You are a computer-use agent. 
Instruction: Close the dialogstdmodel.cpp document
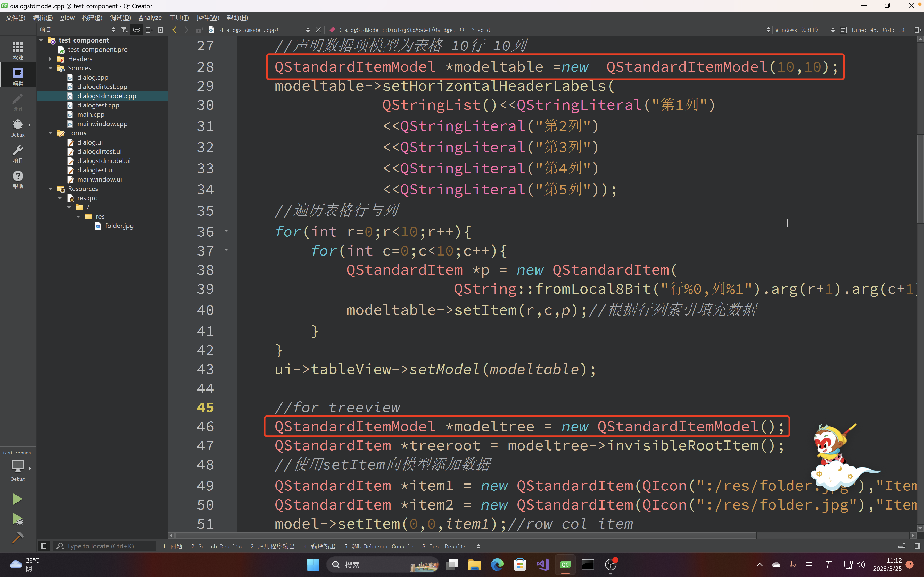pos(318,30)
